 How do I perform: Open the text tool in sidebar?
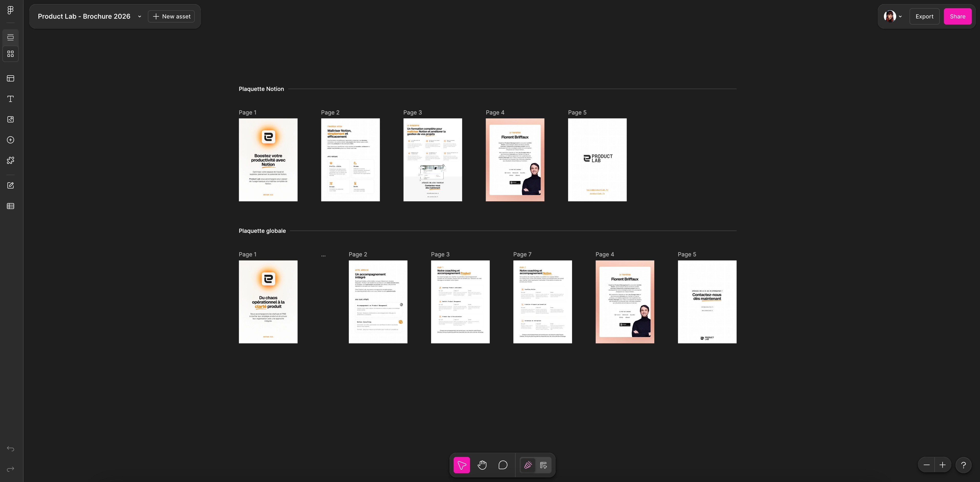coord(11,99)
